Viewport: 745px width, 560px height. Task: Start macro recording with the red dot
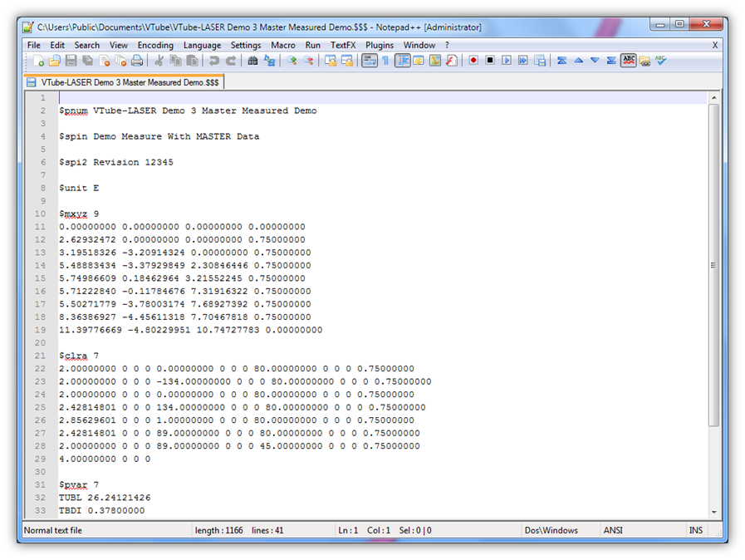(473, 61)
